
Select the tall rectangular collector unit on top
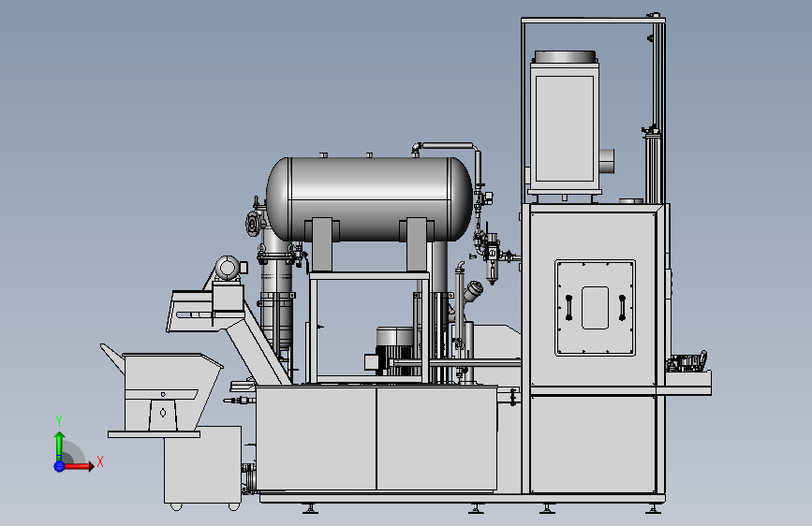coord(564,127)
